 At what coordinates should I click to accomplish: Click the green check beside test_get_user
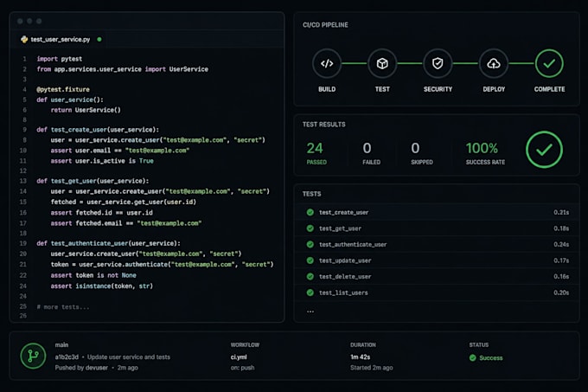[x=310, y=228]
